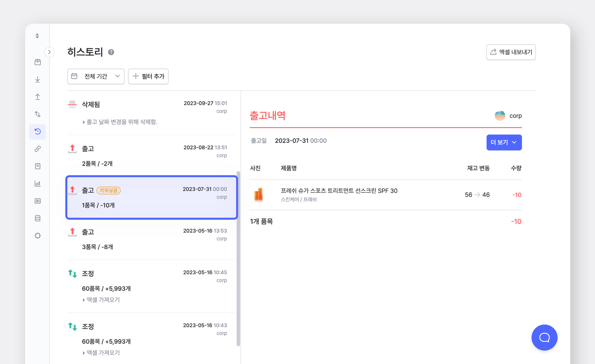Select the 출고 entry with 3품목 / -8개
595x364 pixels.
click(151, 239)
